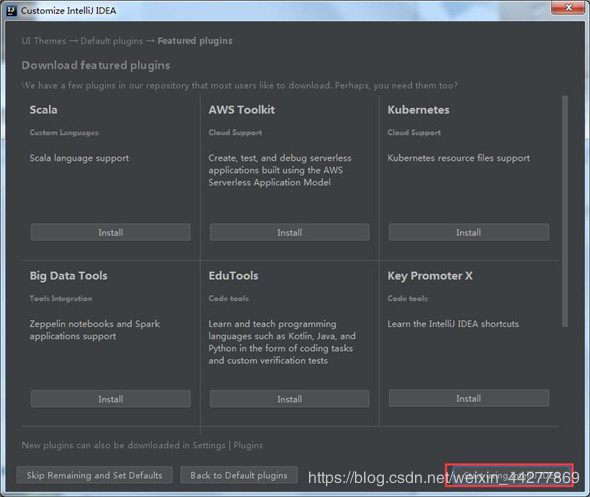Image resolution: width=590 pixels, height=497 pixels.
Task: Install the Scala plugin
Action: pos(111,232)
